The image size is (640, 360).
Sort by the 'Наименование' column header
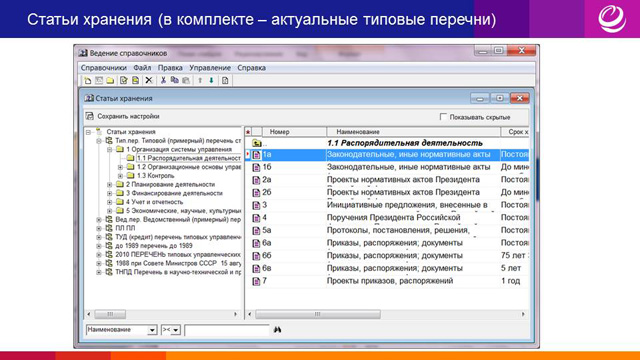pyautogui.click(x=413, y=132)
